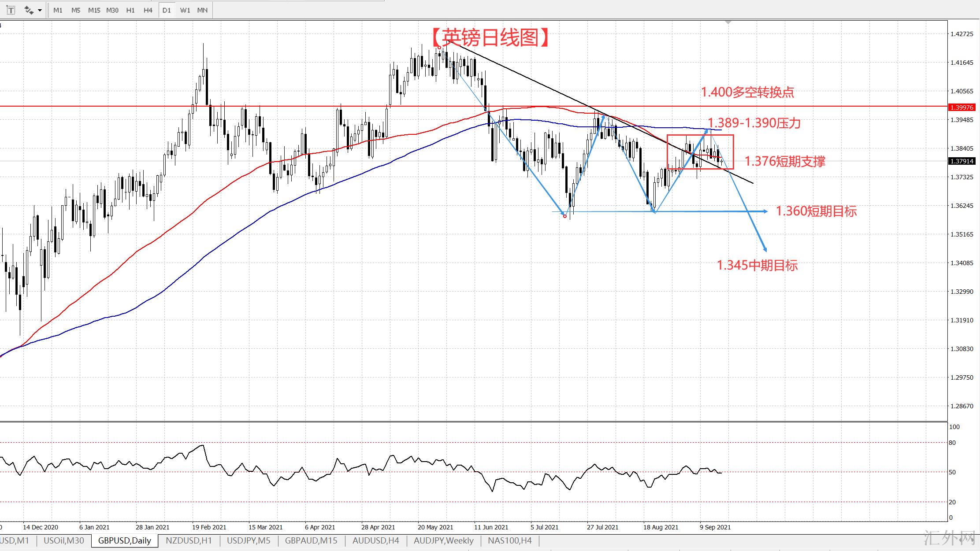Click the arrows objects tool icon
This screenshot has width=980, height=551.
pos(29,10)
